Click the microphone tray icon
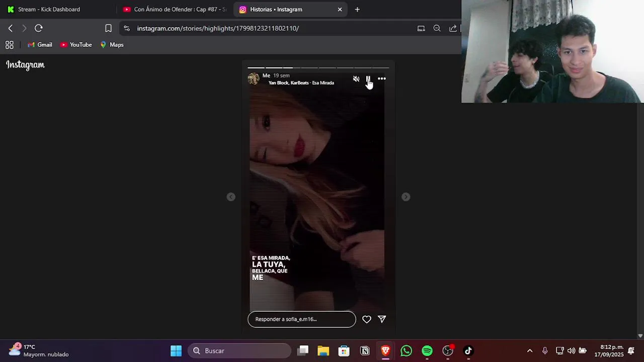 (x=545, y=351)
